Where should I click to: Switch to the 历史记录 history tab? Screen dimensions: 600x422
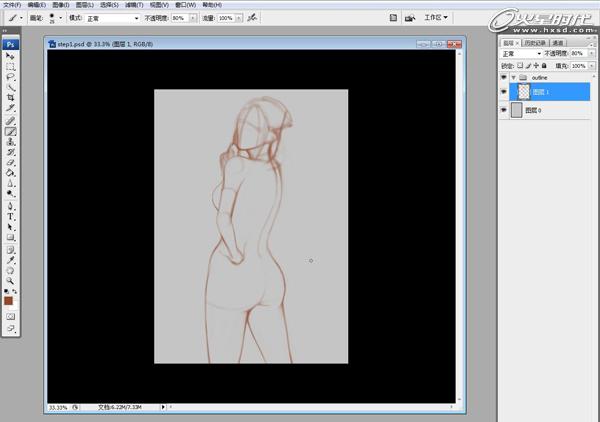click(x=535, y=44)
